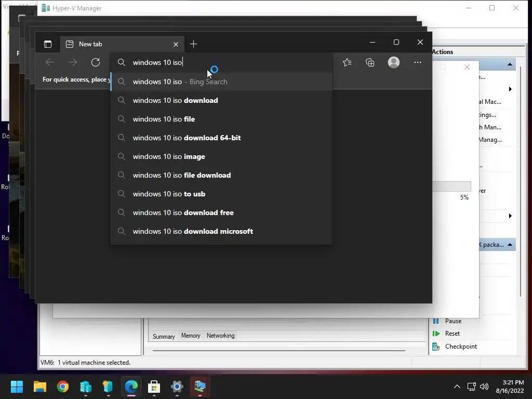Switch to Summary tab in Hyper-V Manager
The image size is (532, 399).
164,336
